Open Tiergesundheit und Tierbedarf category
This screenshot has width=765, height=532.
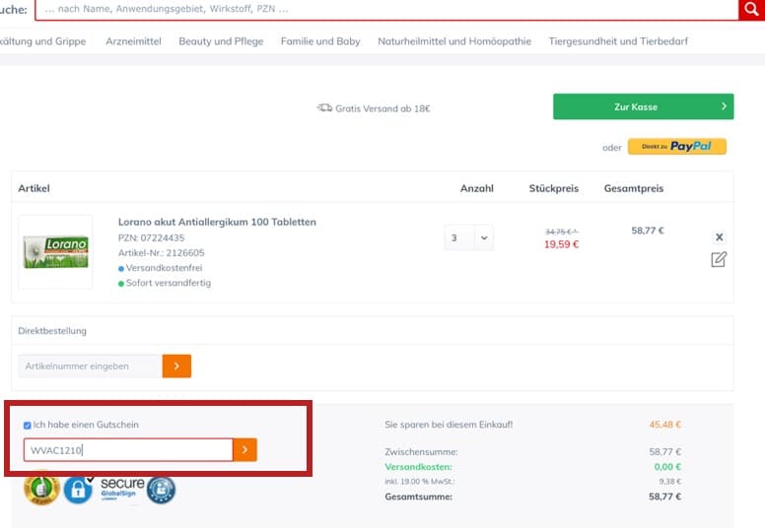pyautogui.click(x=618, y=41)
